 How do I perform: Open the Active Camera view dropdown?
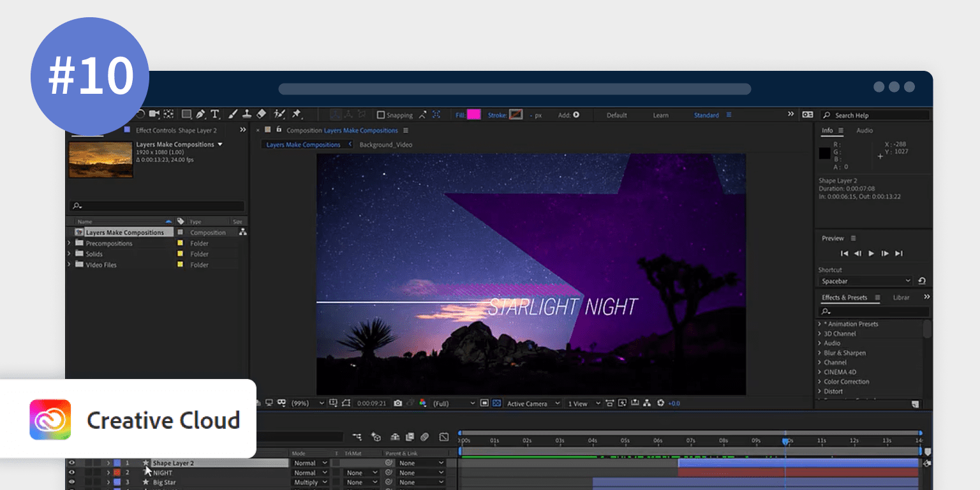pos(533,403)
